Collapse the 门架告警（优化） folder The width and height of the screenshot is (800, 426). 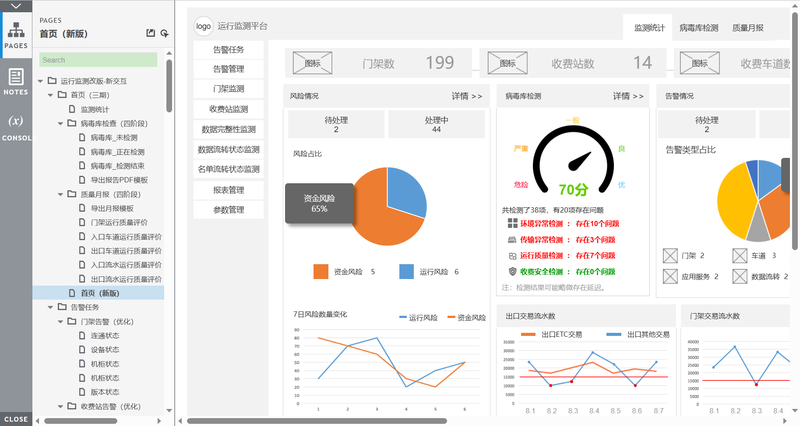[60, 321]
